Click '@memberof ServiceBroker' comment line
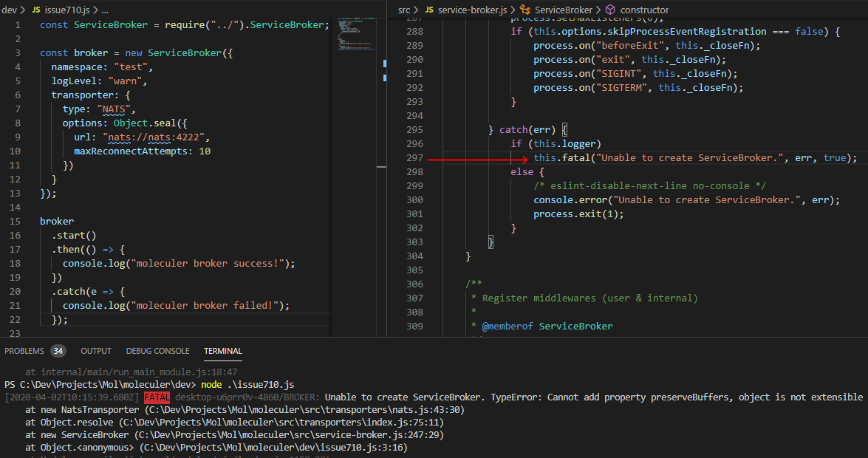 (547, 327)
